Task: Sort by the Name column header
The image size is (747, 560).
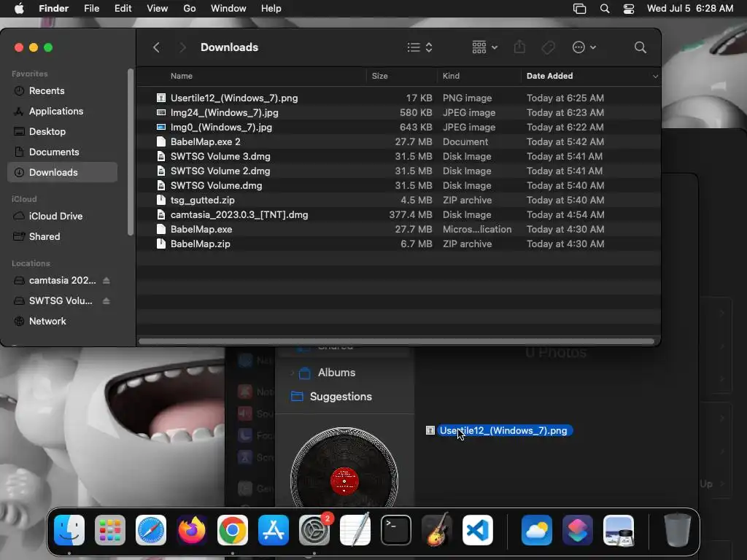Action: 182,76
